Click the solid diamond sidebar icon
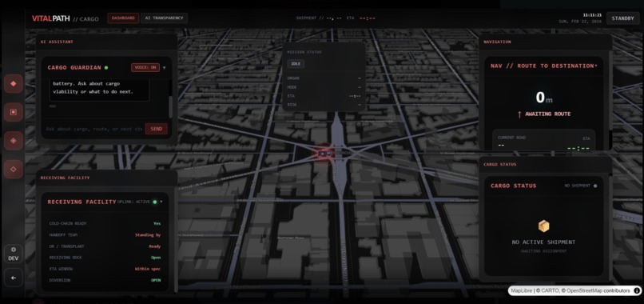 13,83
